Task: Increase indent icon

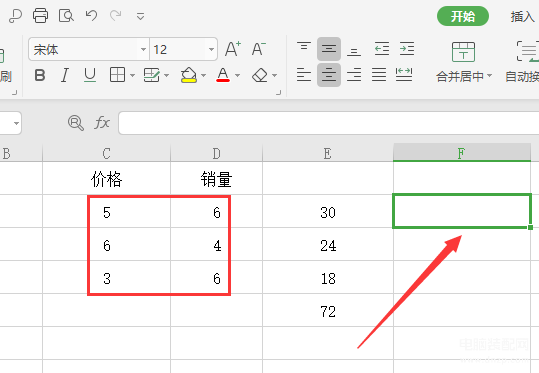Action: pos(407,49)
